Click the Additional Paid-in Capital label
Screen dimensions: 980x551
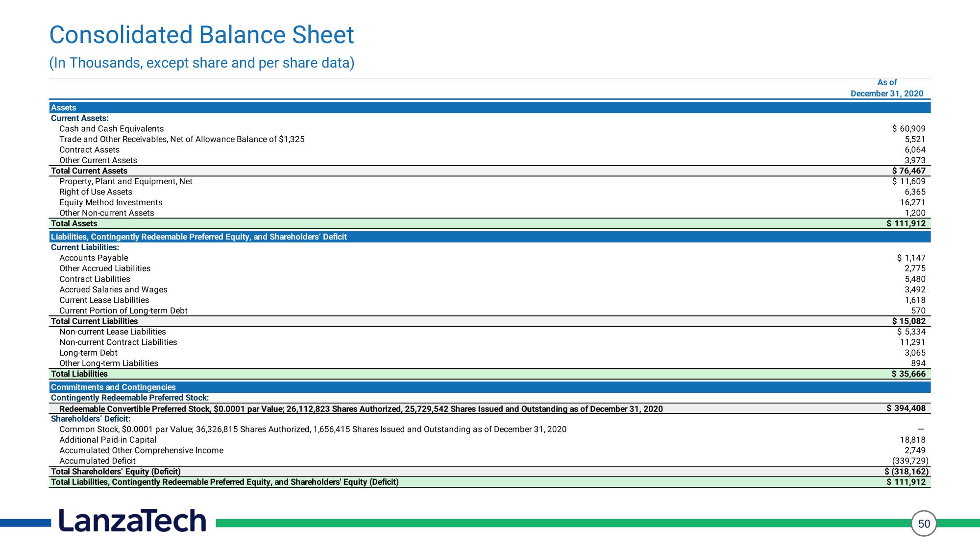click(x=108, y=440)
